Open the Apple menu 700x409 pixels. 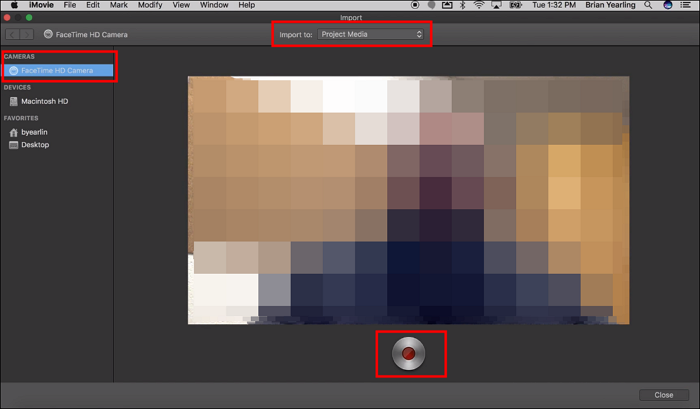click(14, 5)
